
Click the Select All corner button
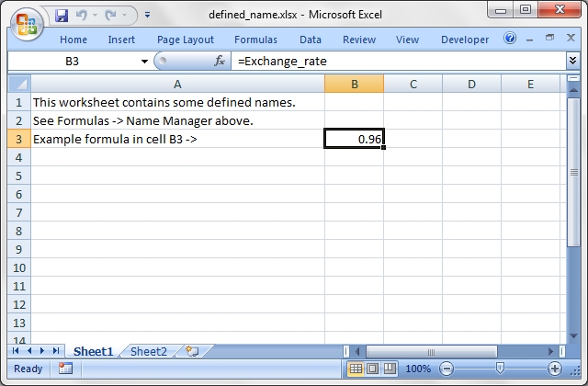[19, 84]
